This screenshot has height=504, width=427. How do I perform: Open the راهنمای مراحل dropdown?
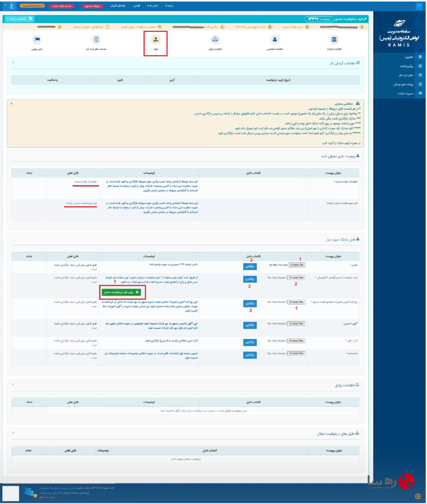(x=19, y=19)
